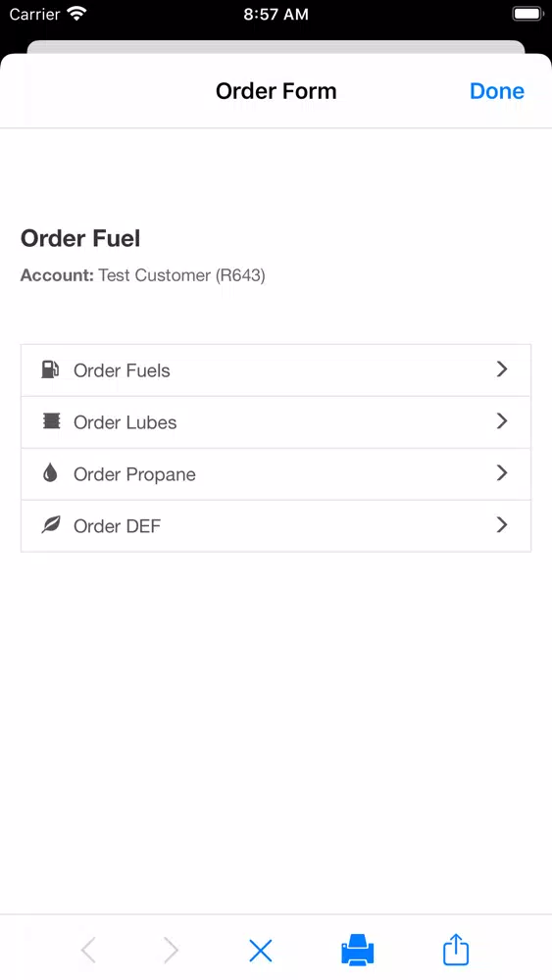This screenshot has height=980, width=552.
Task: Print the page using the printer icon
Action: point(358,950)
